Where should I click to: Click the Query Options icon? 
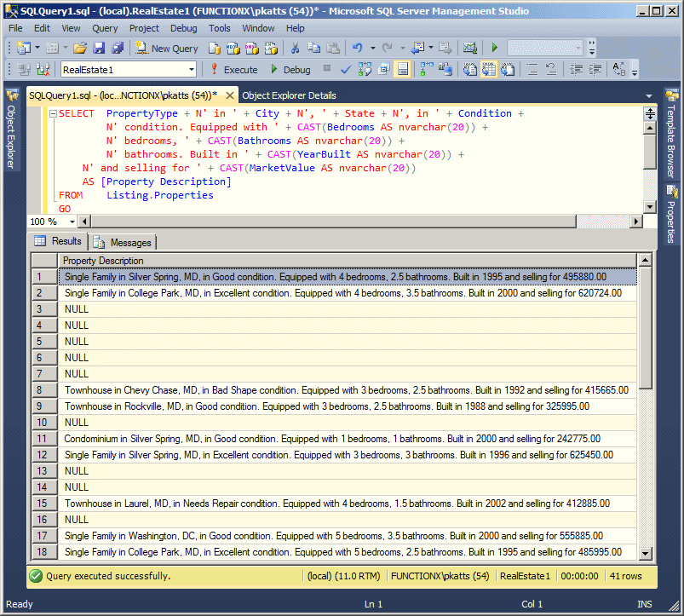coord(383,69)
